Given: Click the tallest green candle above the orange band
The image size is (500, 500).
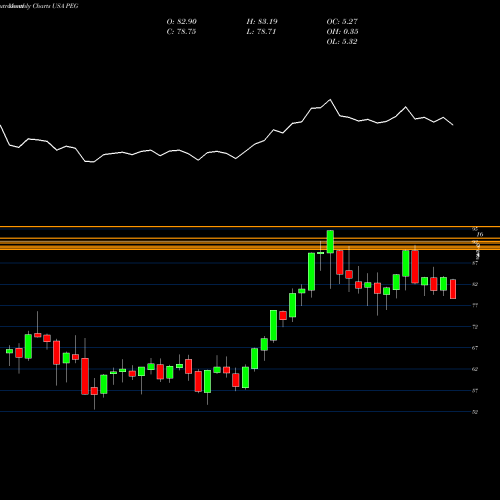Looking at the screenshot, I should (330, 242).
